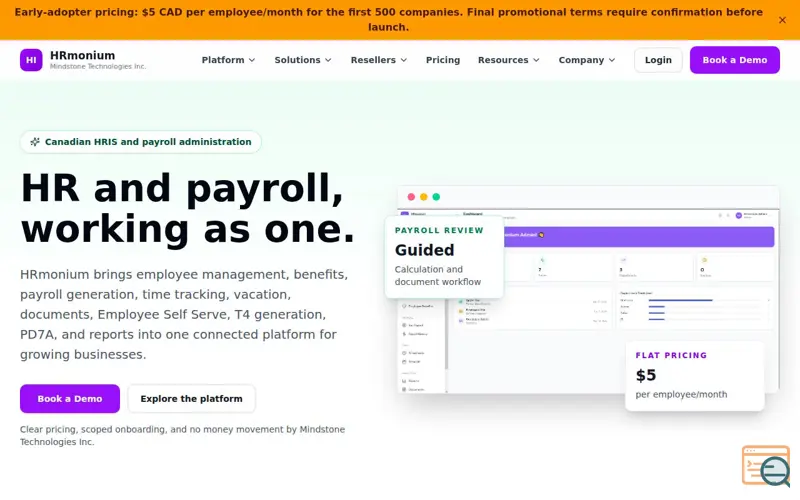The height and width of the screenshot is (500, 800).
Task: Expand the Company dropdown menu
Action: pos(587,60)
